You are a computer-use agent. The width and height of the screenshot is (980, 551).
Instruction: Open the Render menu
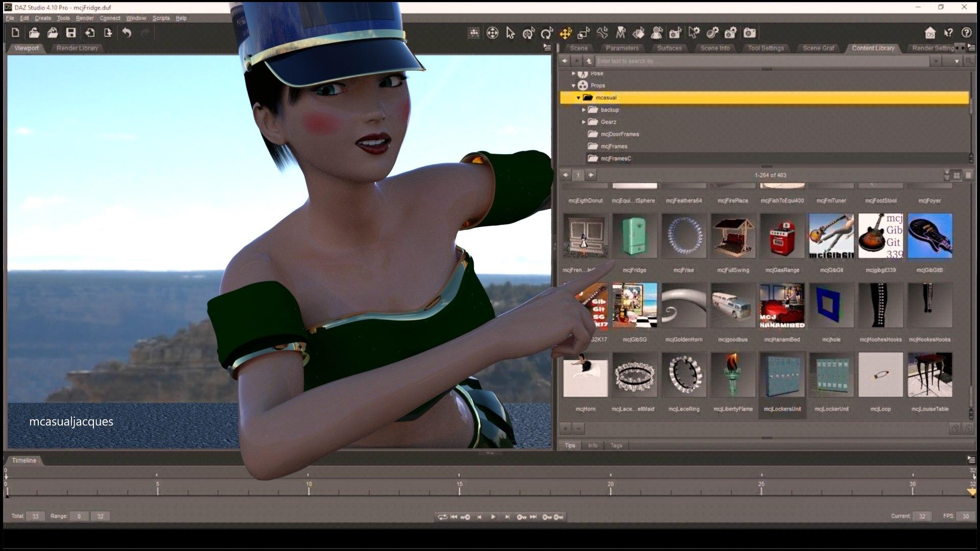pos(85,18)
